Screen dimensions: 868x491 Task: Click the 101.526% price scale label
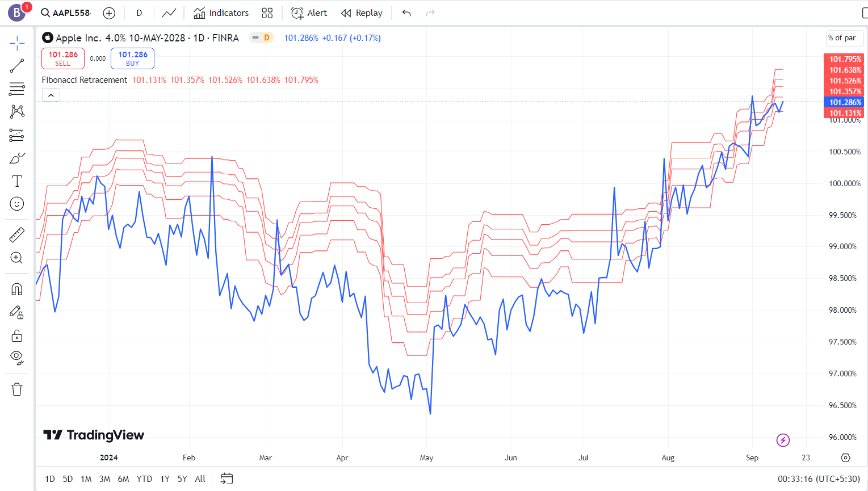click(843, 81)
